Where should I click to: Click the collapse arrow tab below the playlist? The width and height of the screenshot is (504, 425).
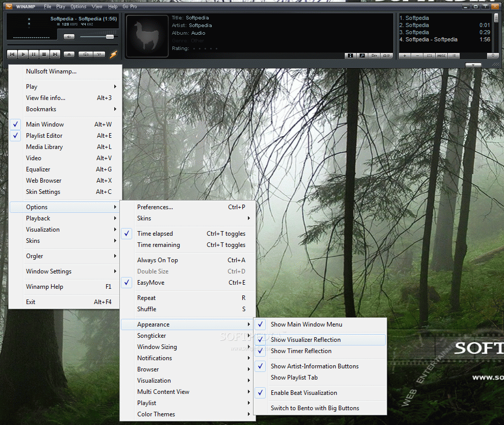(x=473, y=65)
